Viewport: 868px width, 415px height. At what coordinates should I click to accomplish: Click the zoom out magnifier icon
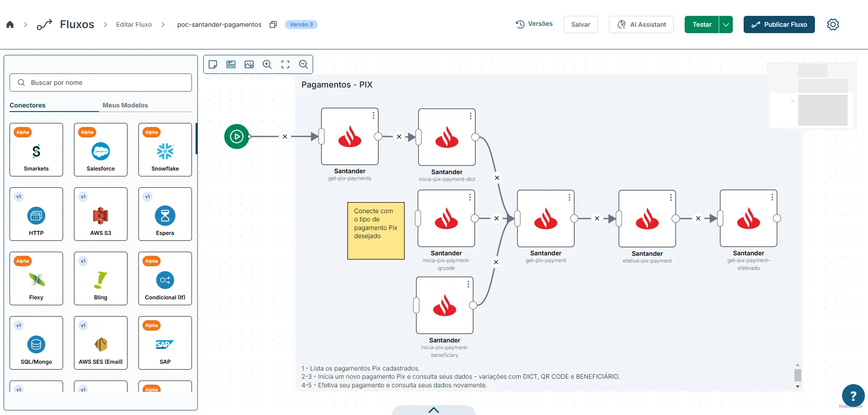[x=304, y=64]
